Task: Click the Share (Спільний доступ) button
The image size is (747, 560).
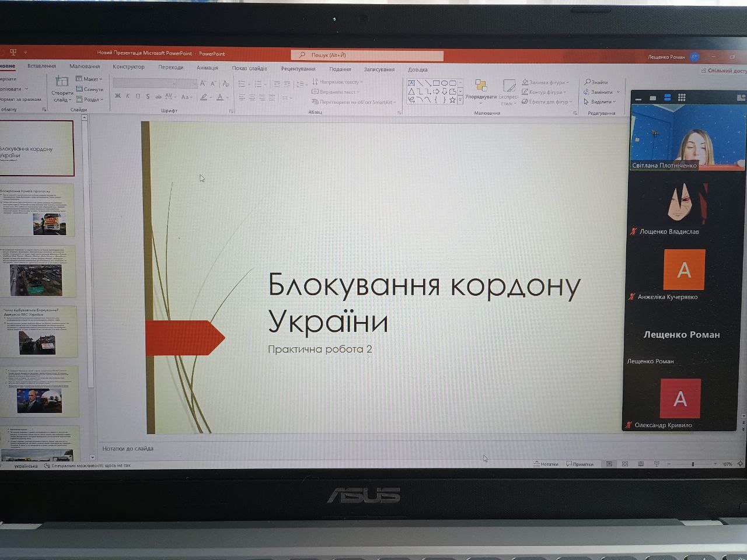Action: pos(724,71)
